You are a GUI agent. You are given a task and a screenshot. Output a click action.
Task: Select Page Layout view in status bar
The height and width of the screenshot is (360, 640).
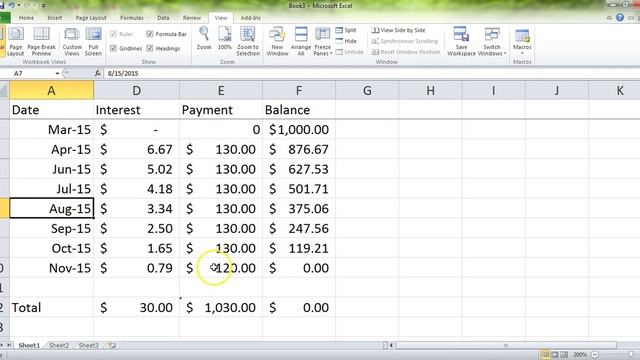pos(555,354)
